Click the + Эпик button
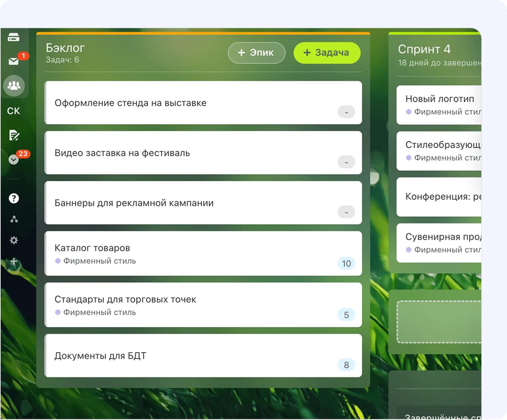The width and height of the screenshot is (507, 420). coord(256,53)
